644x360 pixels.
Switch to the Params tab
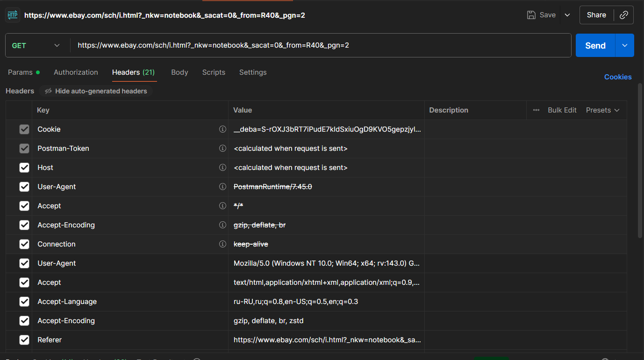24,72
